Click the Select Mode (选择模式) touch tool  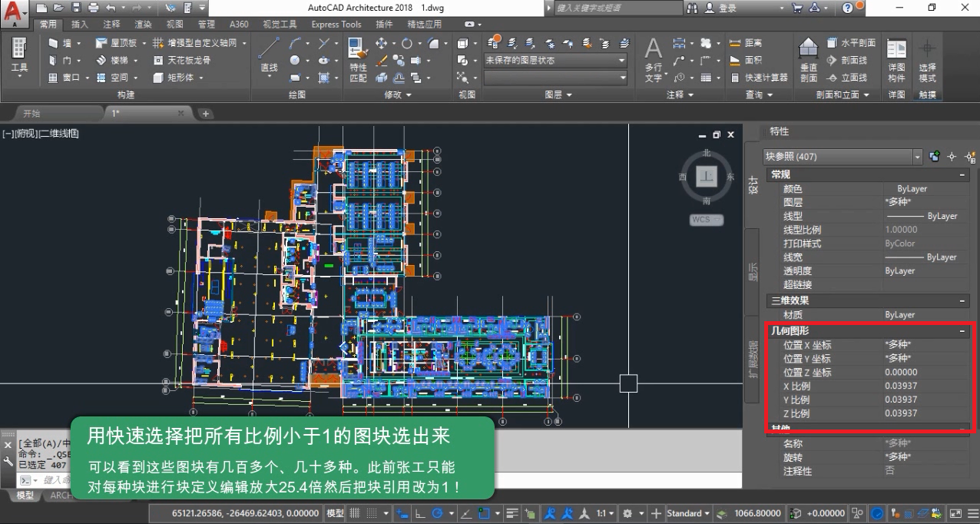point(928,60)
